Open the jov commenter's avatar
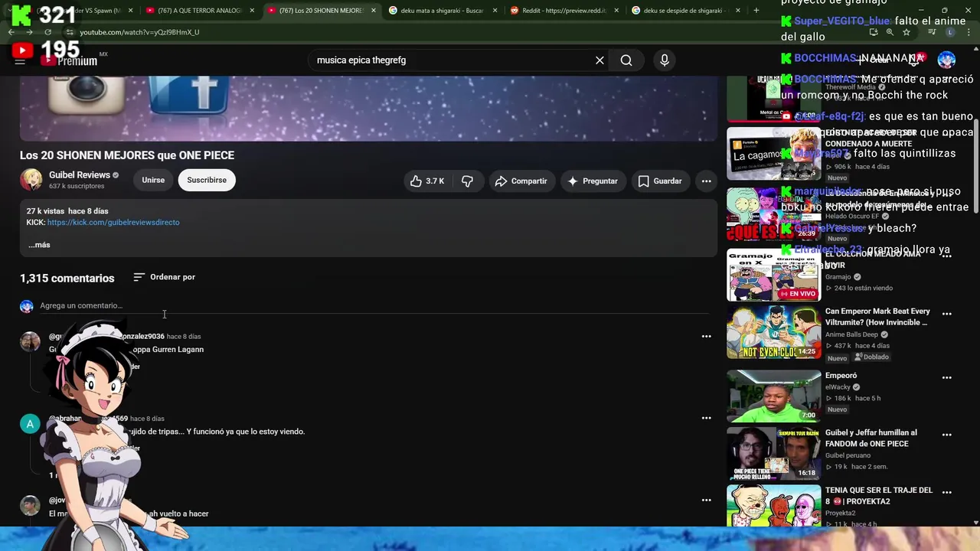 coord(30,505)
